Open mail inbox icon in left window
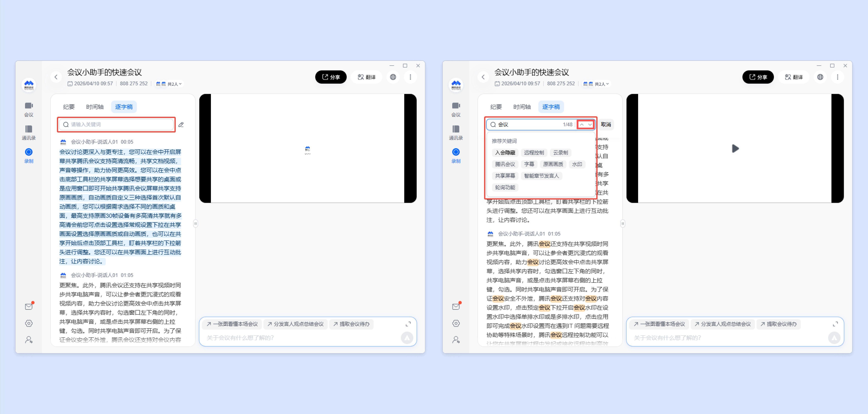Image resolution: width=868 pixels, height=414 pixels. 29,306
